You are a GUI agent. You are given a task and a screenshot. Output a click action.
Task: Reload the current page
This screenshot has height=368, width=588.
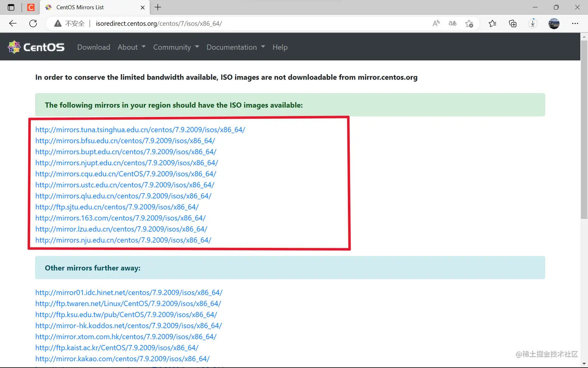pyautogui.click(x=33, y=23)
